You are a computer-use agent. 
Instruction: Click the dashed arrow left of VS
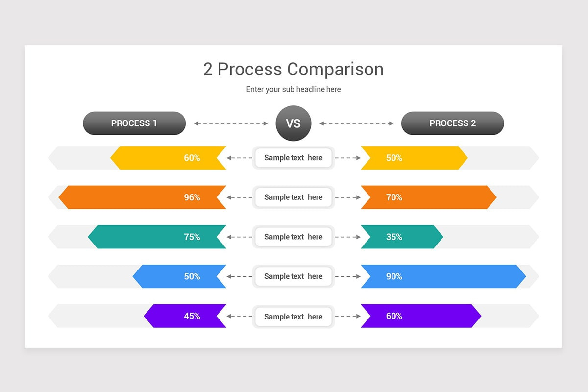coord(231,123)
